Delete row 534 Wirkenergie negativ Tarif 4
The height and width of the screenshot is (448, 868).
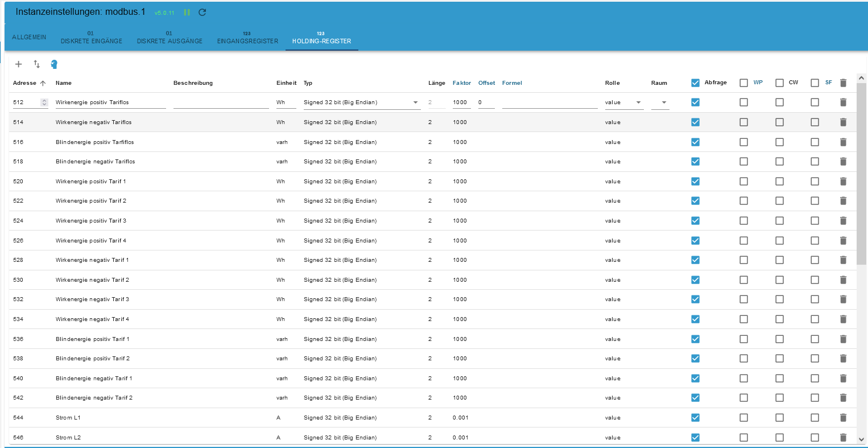pos(843,319)
